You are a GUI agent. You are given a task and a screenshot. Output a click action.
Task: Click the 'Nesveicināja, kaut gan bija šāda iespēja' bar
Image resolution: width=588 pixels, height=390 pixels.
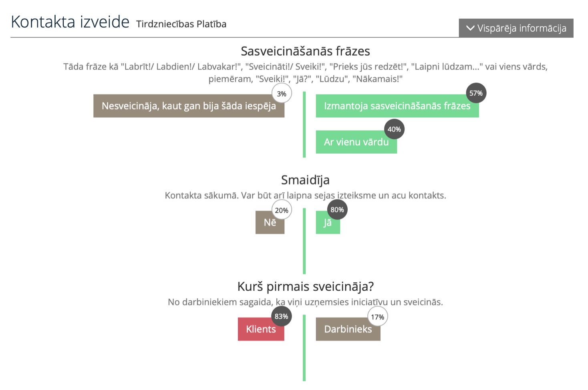(x=189, y=106)
